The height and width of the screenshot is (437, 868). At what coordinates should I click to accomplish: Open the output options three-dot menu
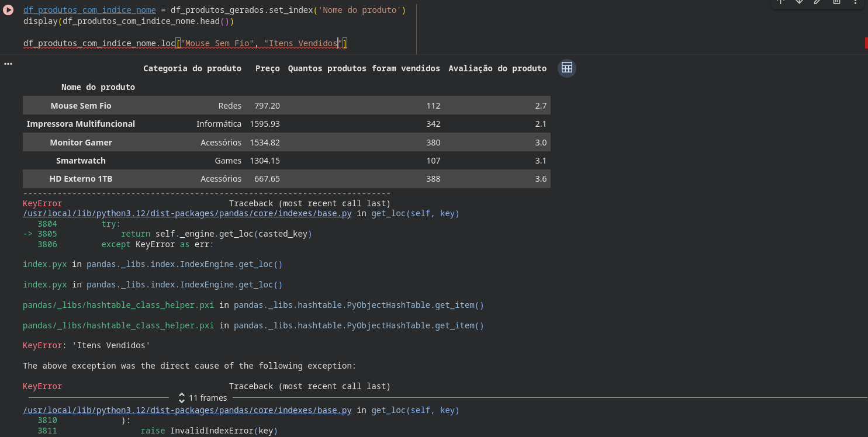pos(8,64)
